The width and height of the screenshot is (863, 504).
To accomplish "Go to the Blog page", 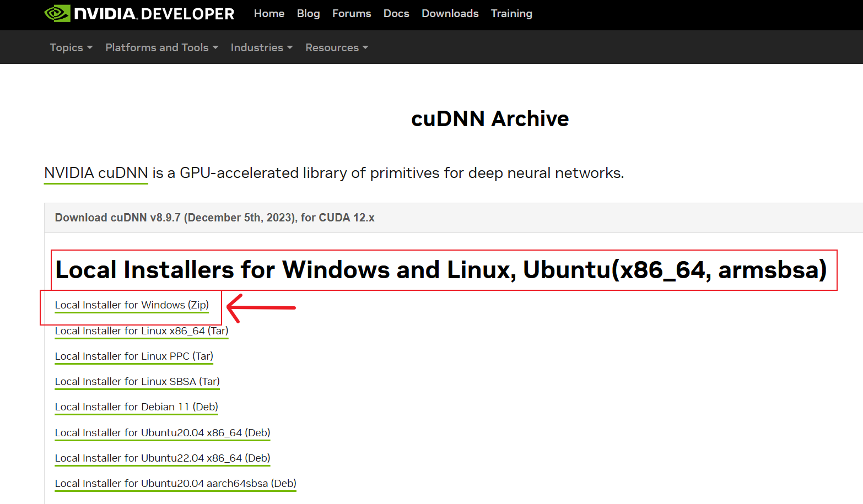I will coord(308,14).
